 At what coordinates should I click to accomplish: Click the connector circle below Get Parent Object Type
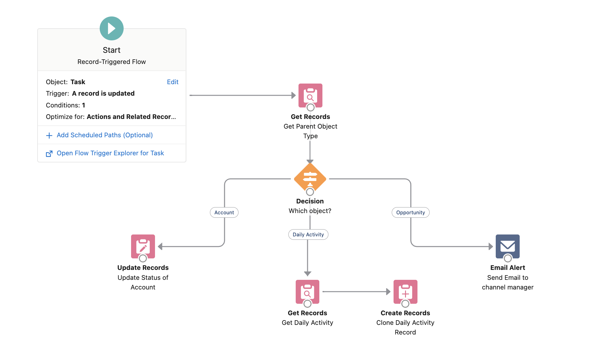pyautogui.click(x=310, y=108)
